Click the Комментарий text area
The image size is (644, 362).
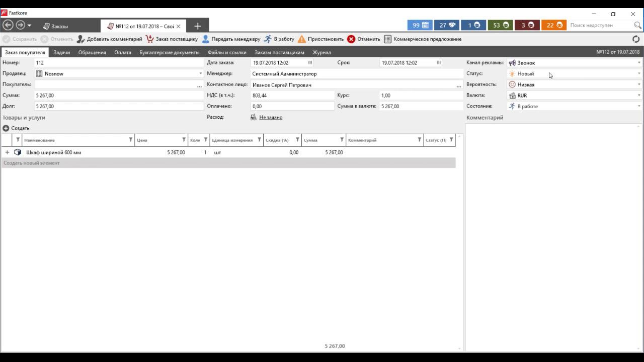click(x=554, y=236)
